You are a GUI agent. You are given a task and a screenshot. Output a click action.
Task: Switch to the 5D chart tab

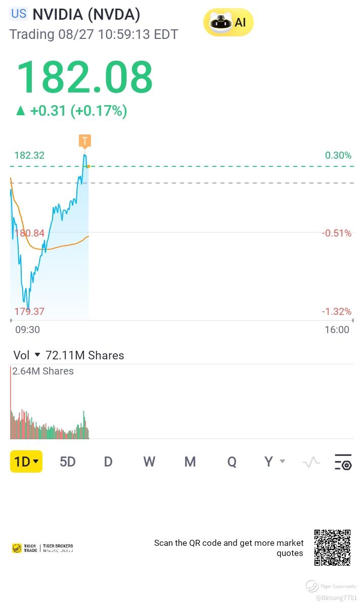[67, 461]
